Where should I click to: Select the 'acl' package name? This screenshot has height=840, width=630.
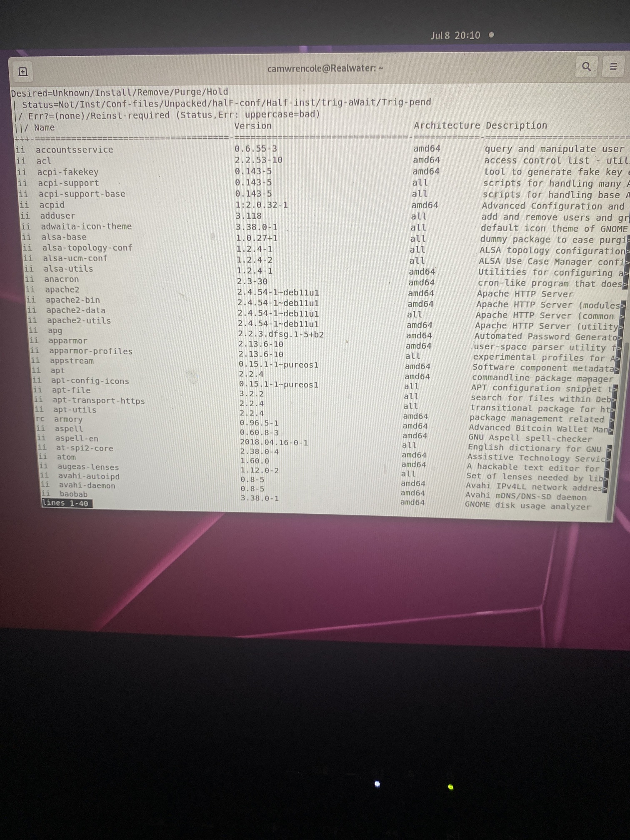click(x=44, y=161)
